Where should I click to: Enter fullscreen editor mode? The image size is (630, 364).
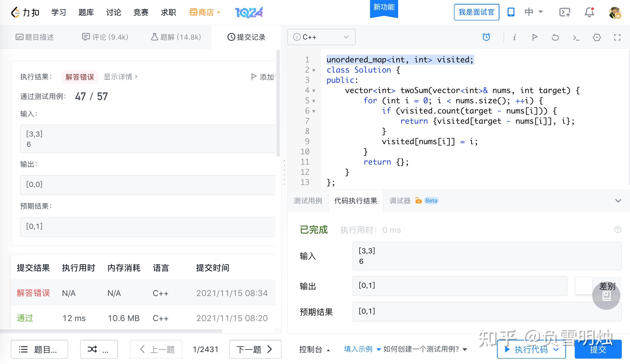coord(617,38)
